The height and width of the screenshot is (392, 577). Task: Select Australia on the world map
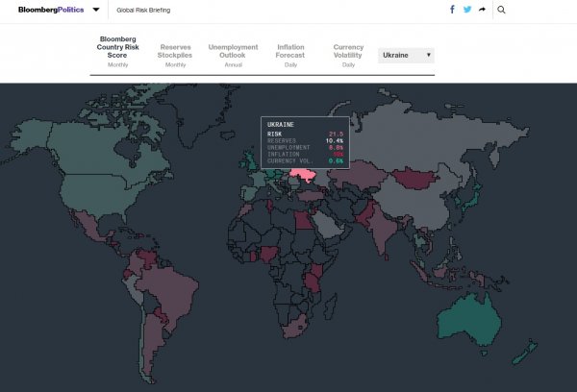(469, 319)
